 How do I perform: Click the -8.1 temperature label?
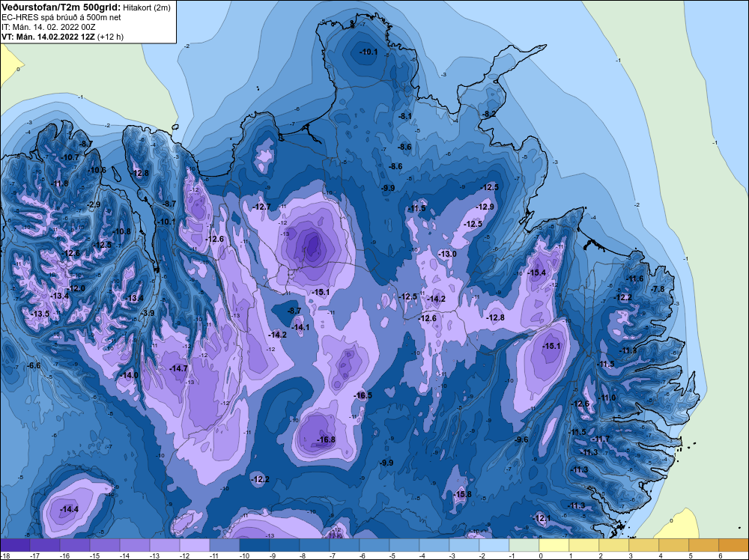click(405, 116)
